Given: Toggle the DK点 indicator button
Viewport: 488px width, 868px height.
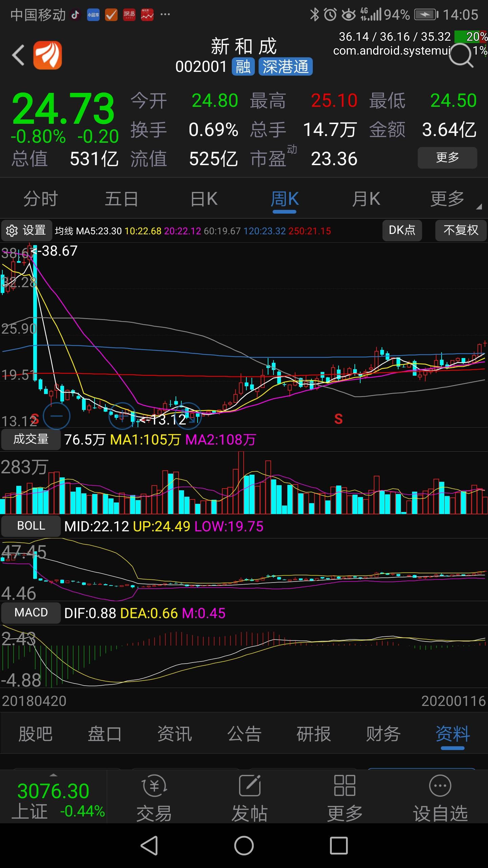Looking at the screenshot, I should (402, 230).
